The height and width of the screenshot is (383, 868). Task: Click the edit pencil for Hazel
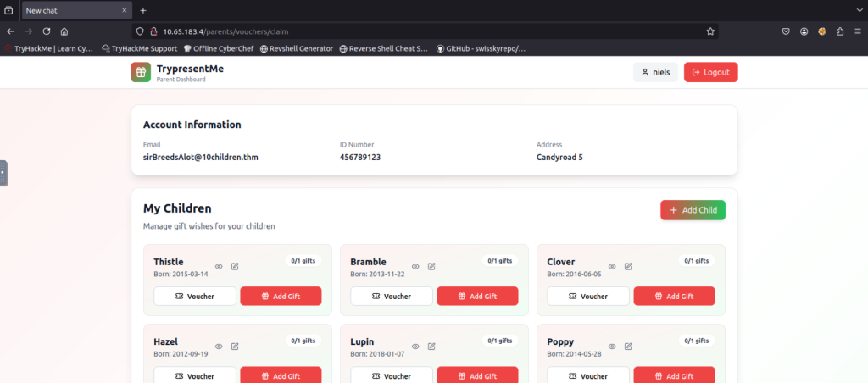click(235, 347)
